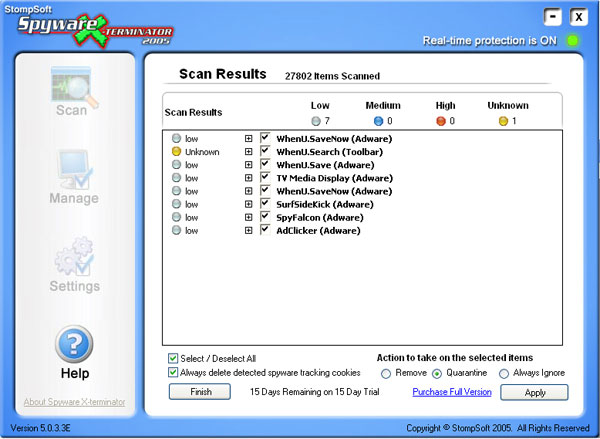
Task: Click the blue Help question mark icon
Action: click(x=74, y=344)
